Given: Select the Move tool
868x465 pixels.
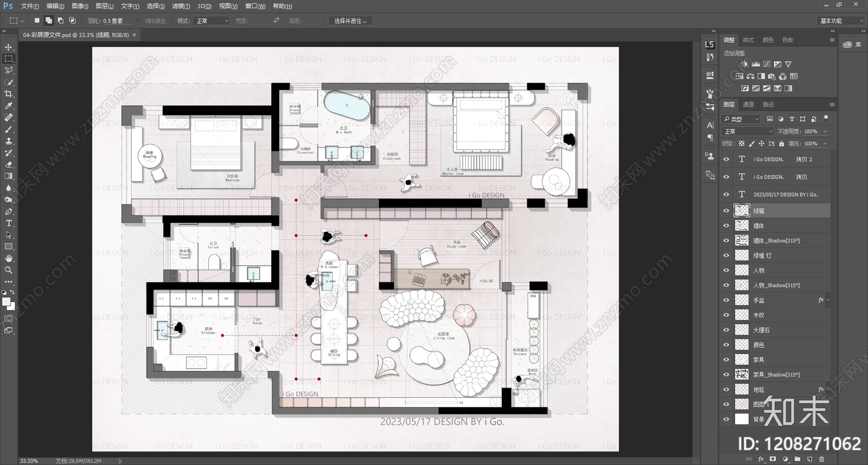Looking at the screenshot, I should (9, 47).
